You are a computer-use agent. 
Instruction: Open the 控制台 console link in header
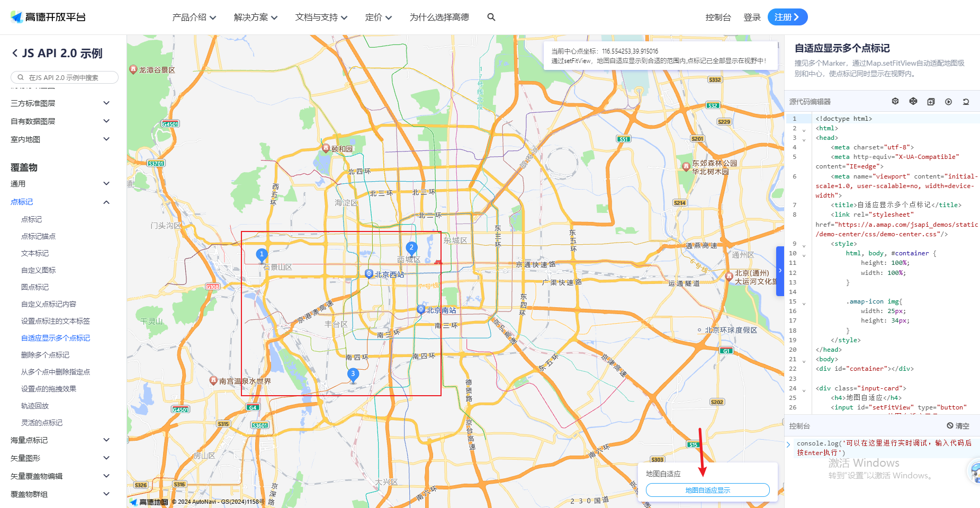click(x=718, y=17)
